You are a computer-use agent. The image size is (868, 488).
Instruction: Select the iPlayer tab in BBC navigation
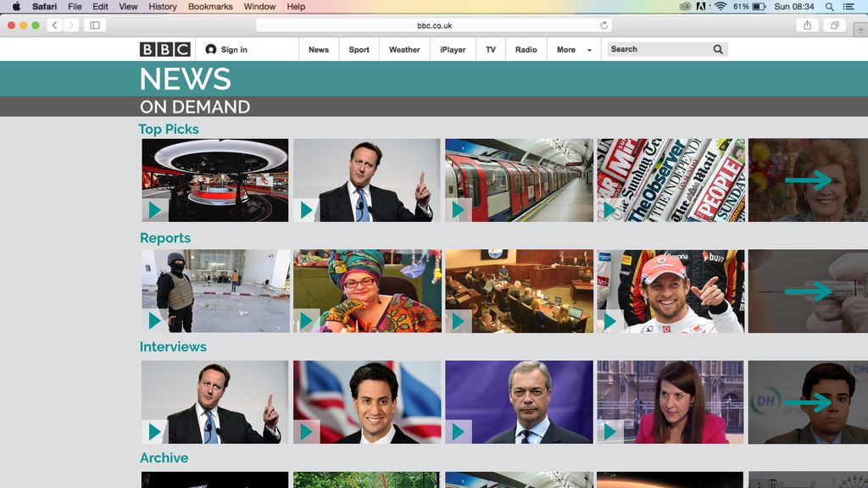[453, 50]
